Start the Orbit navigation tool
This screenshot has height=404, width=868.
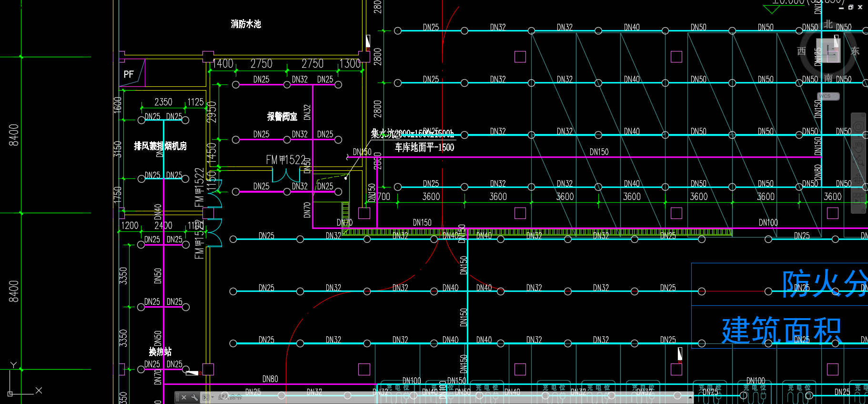[x=858, y=179]
